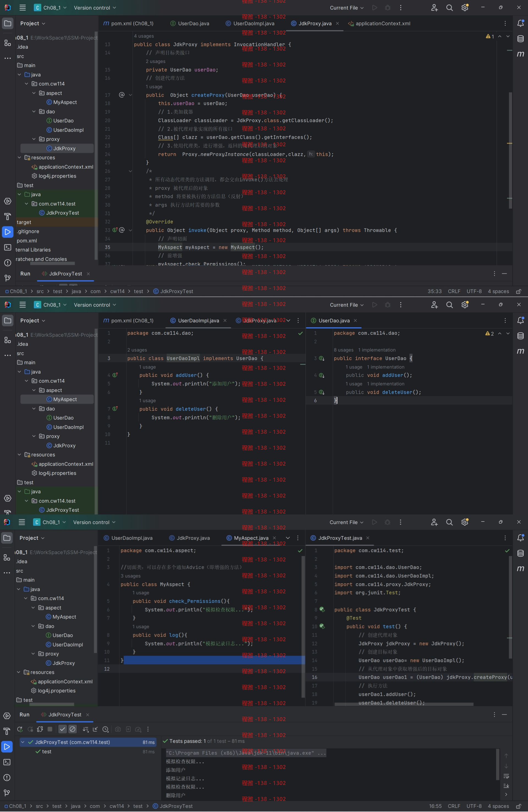
Task: Collapse the dao package in top window tree
Action: [x=34, y=111]
